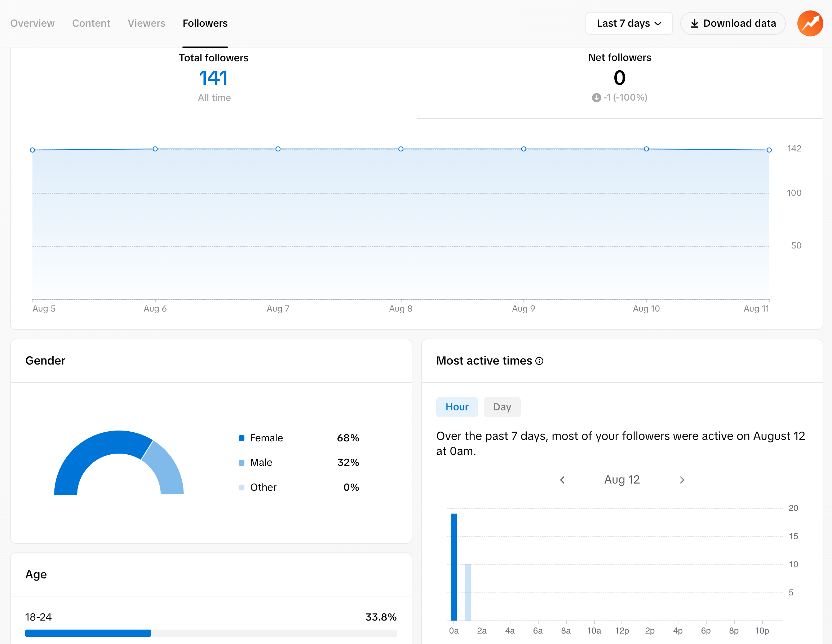Click the Male legend color square

point(242,463)
